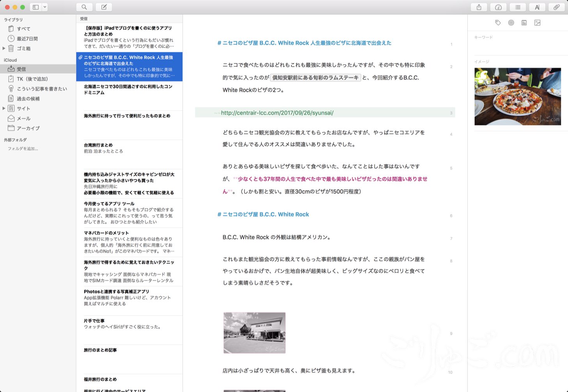Select the keywords tag icon in attachment bar
The image size is (568, 392).
tap(498, 23)
